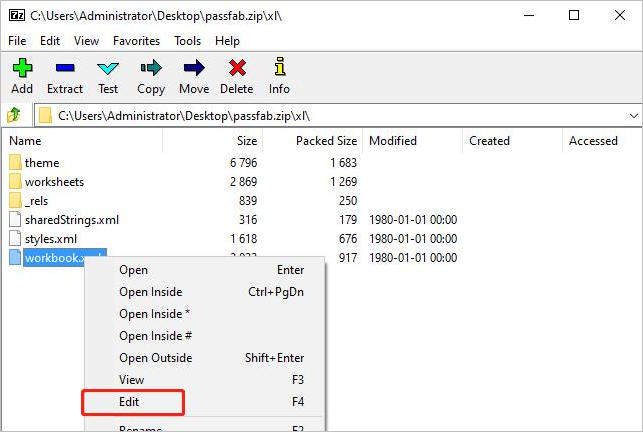Screen dimensions: 643x432
Task: Maximize the 7-Zip window
Action: tap(574, 16)
